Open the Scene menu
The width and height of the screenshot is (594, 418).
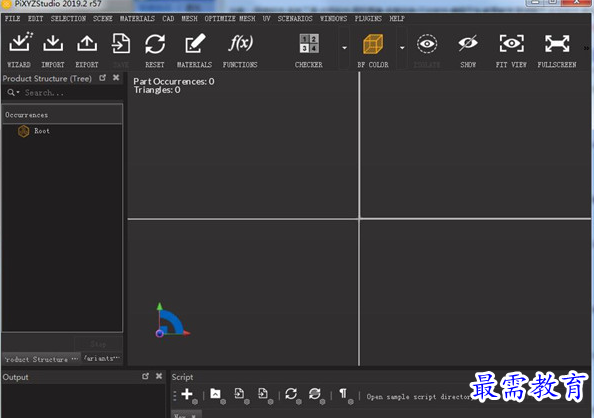click(x=103, y=19)
